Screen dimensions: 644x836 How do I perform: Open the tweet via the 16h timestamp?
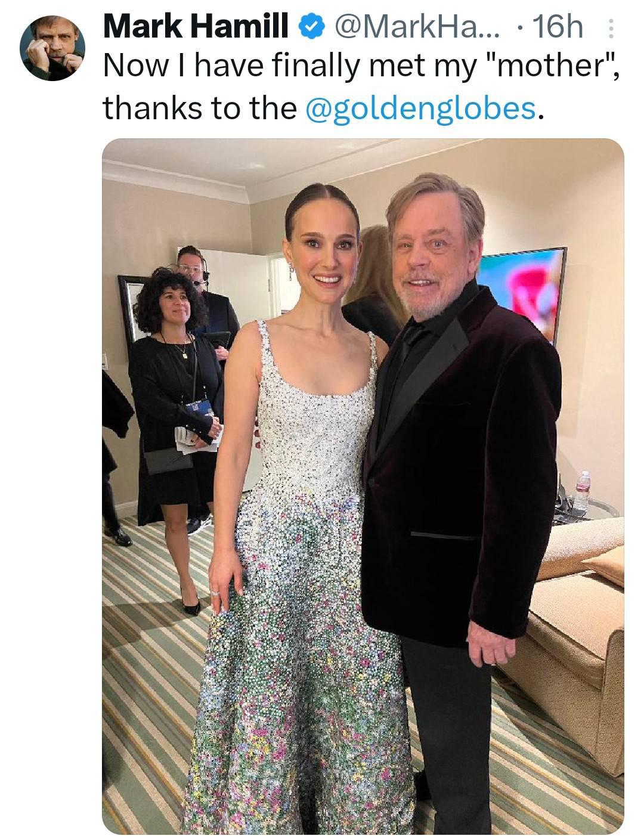(x=558, y=26)
